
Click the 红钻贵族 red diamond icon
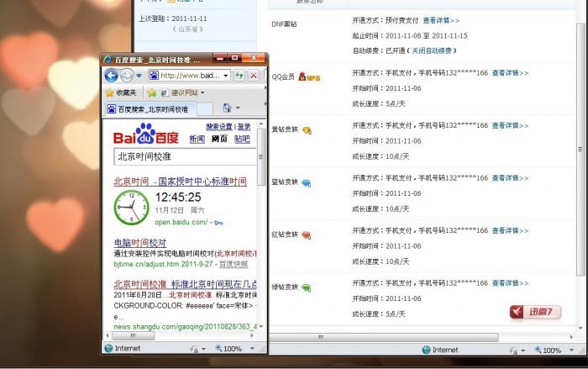(306, 235)
